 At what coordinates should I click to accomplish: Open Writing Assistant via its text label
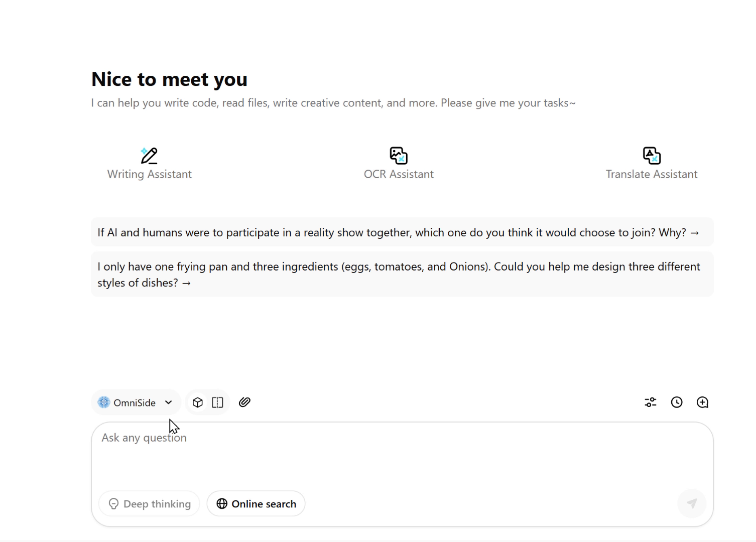click(x=149, y=174)
